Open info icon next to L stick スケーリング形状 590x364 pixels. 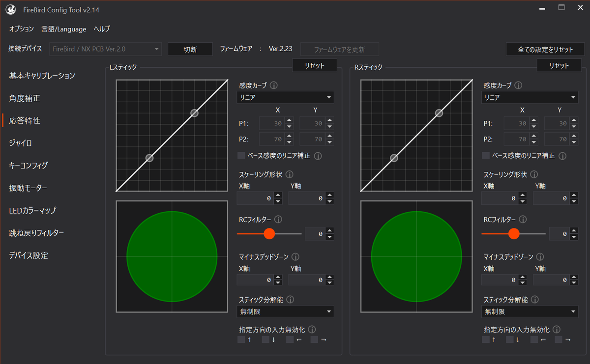[x=290, y=174]
